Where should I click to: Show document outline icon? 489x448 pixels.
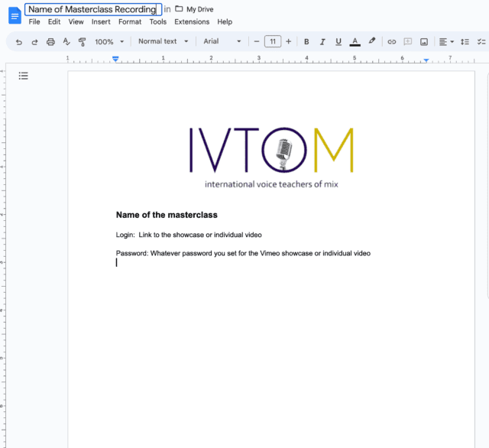[x=24, y=76]
